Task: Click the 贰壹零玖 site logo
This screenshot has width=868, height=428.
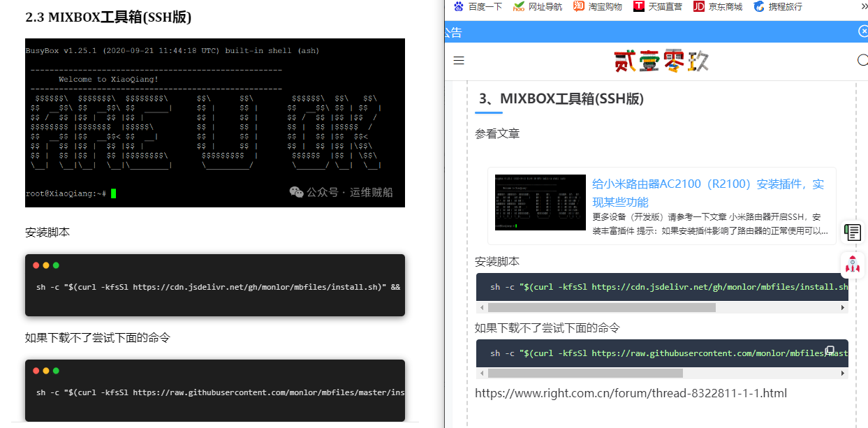Action: pos(661,61)
